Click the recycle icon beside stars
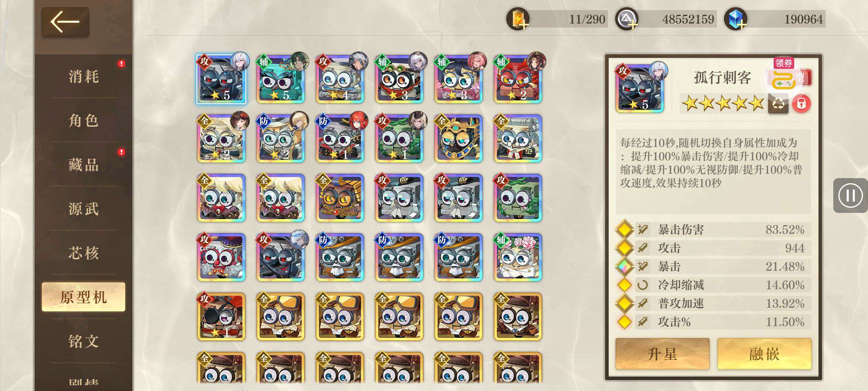Viewport: 868px width, 391px height. (778, 104)
